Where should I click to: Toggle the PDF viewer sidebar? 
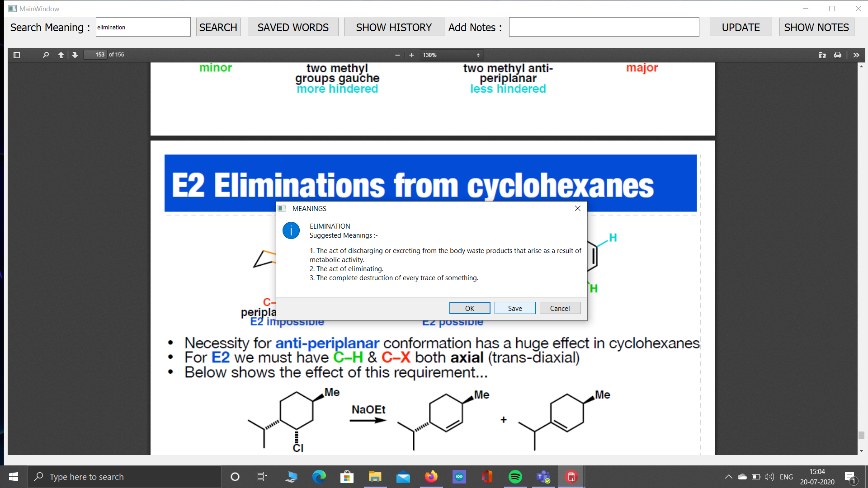[x=17, y=55]
